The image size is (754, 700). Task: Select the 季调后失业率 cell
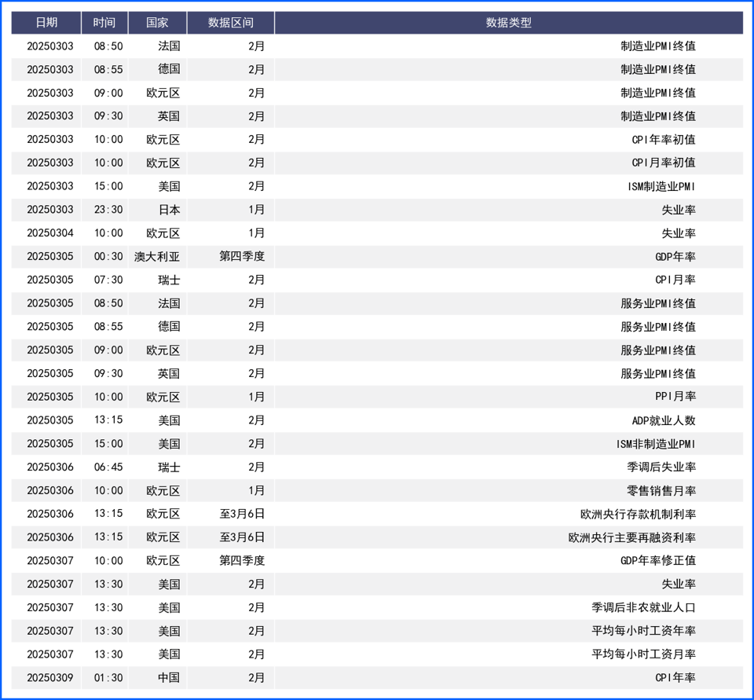click(661, 467)
